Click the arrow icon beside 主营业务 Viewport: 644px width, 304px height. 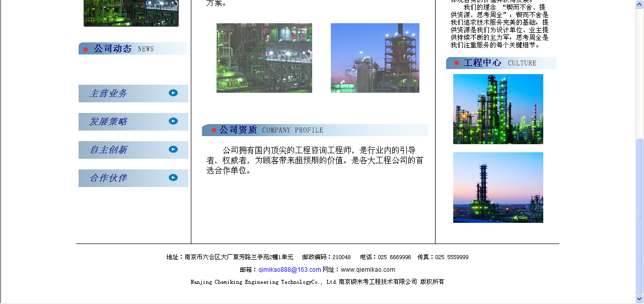(x=173, y=93)
